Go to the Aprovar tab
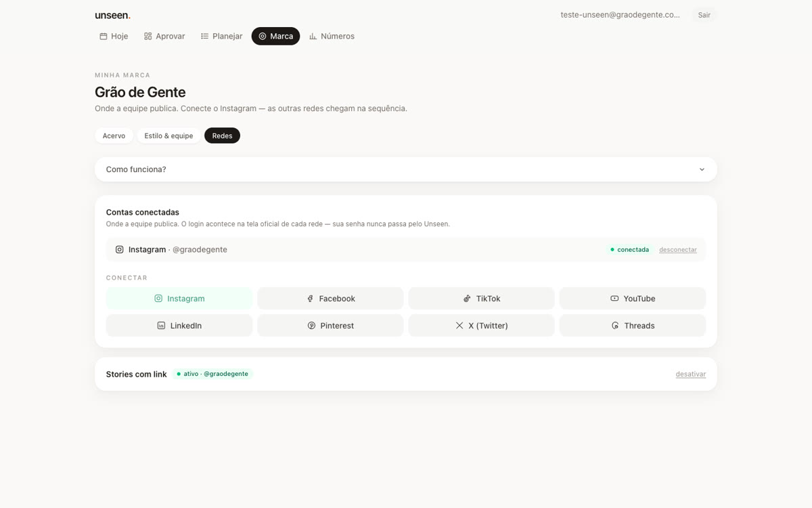The width and height of the screenshot is (812, 508). point(164,36)
